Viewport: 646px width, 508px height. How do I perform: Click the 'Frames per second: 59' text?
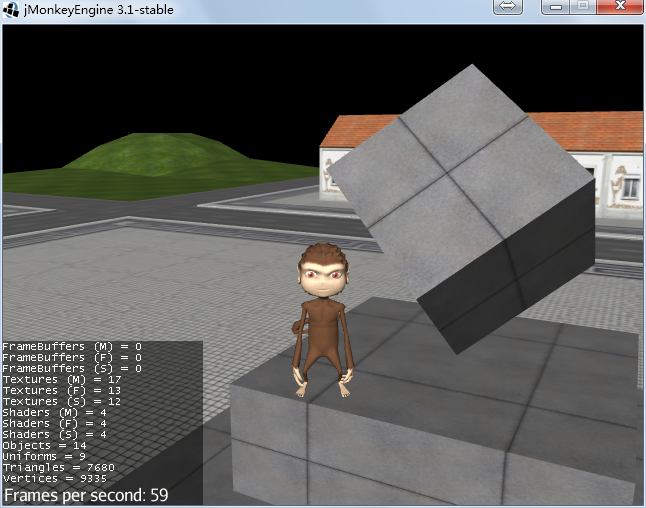(86, 495)
